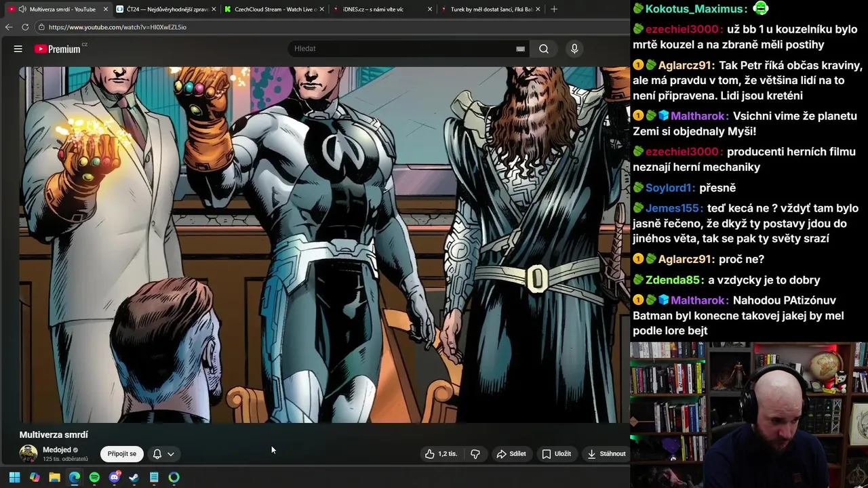Viewport: 868px width, 488px height.
Task: Open the Medojed channel name link
Action: tap(57, 450)
